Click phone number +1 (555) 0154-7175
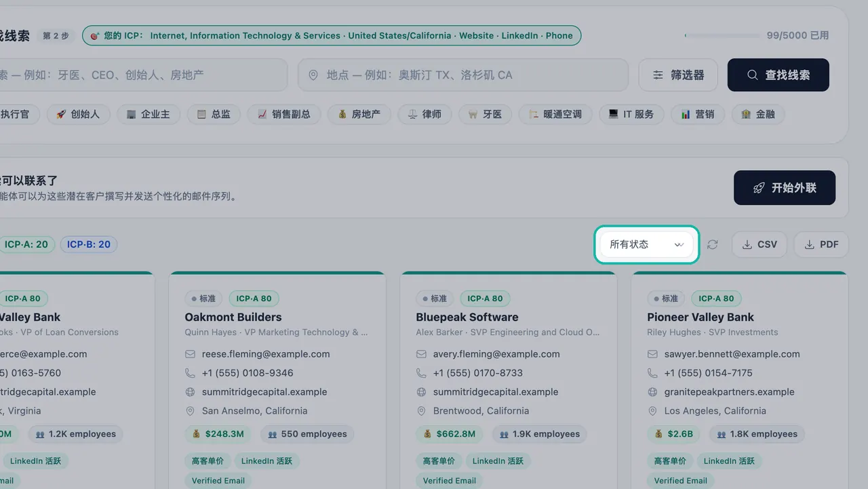 pos(709,372)
